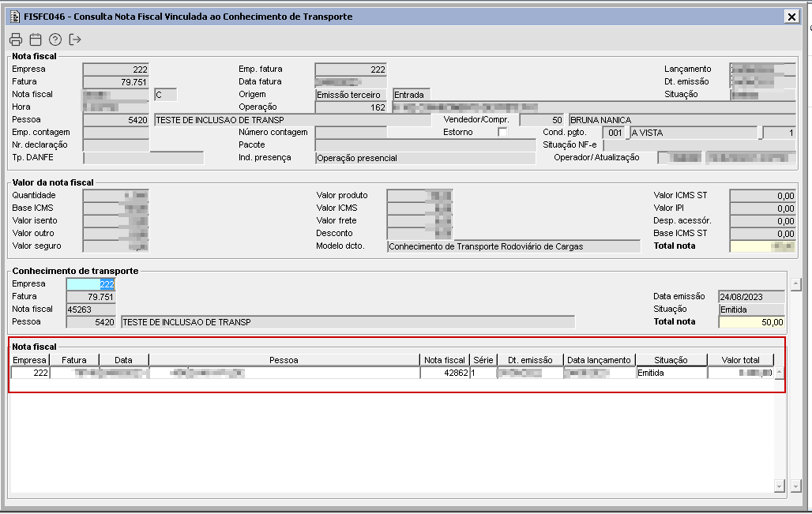Click the Situação column header in grid

(x=671, y=360)
